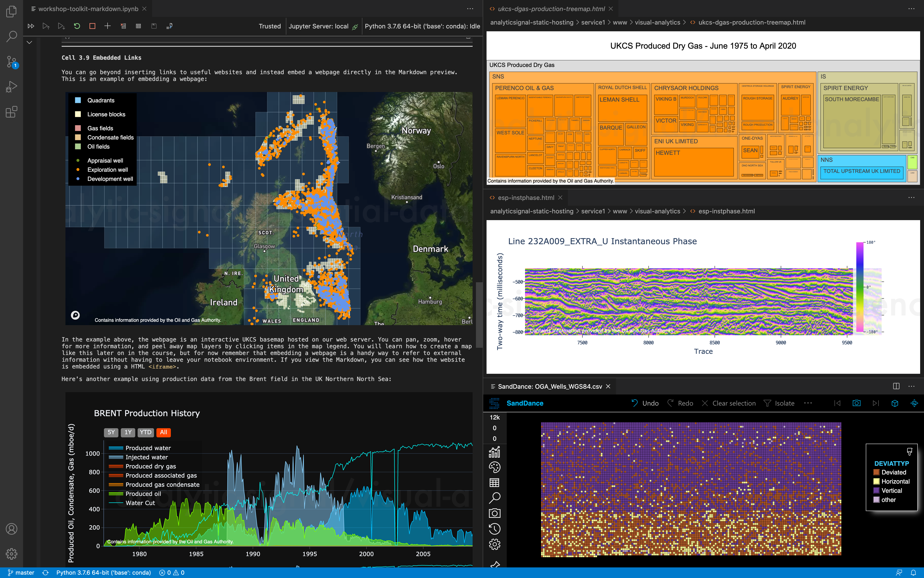
Task: Switch to ukcs-dgas-production-treemap.html tab
Action: 551,9
